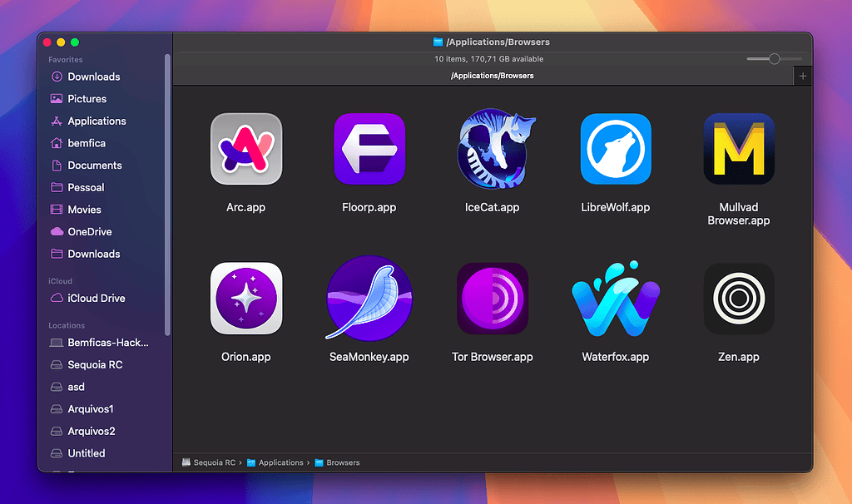852x504 pixels.
Task: Open OneDrive in the sidebar
Action: 89,231
